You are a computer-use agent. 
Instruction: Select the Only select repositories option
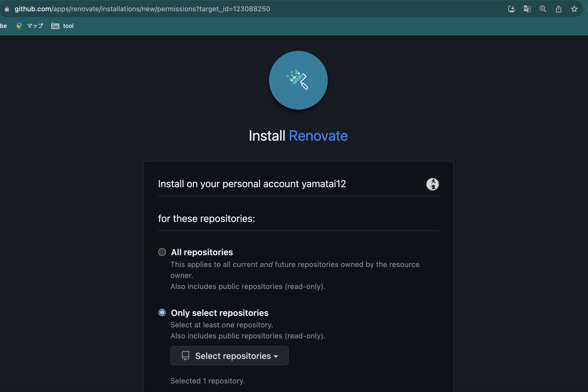(162, 312)
